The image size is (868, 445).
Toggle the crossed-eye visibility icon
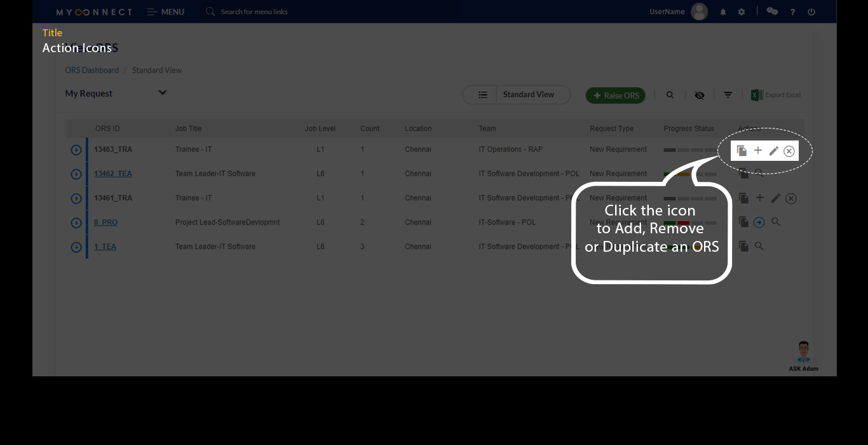pyautogui.click(x=700, y=95)
